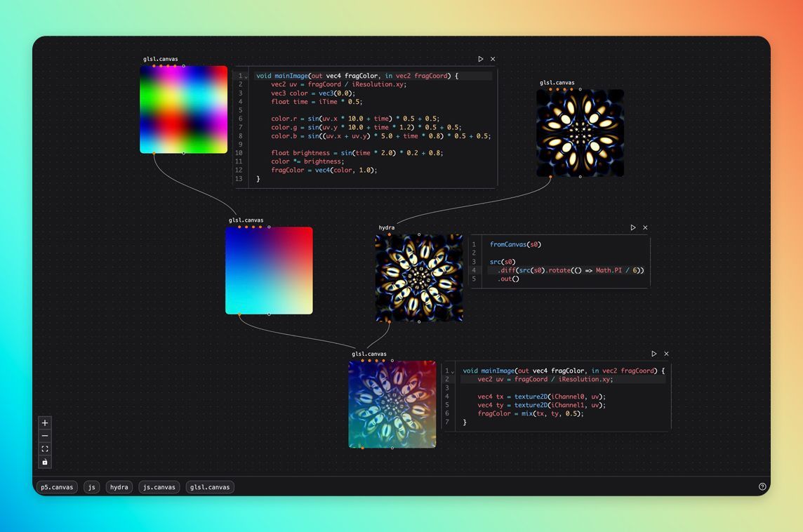Add a hydra node from the bottom bar
Viewport: 803px width, 532px height.
click(119, 486)
